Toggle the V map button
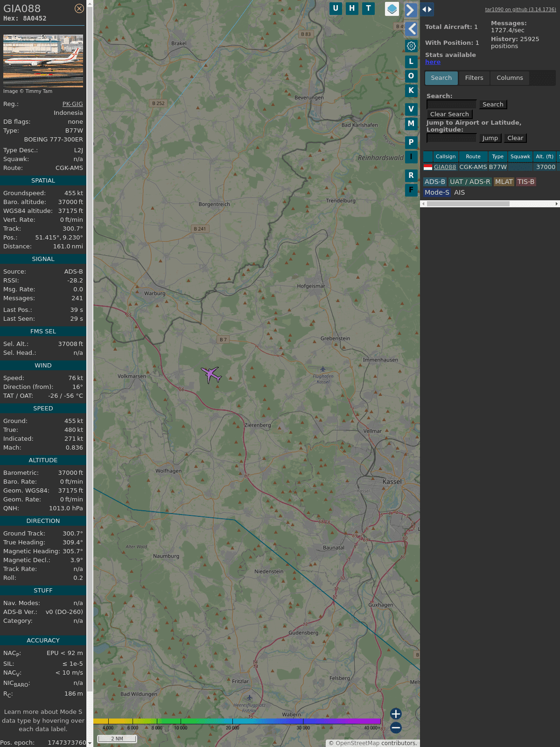This screenshot has height=747, width=560. pyautogui.click(x=411, y=109)
